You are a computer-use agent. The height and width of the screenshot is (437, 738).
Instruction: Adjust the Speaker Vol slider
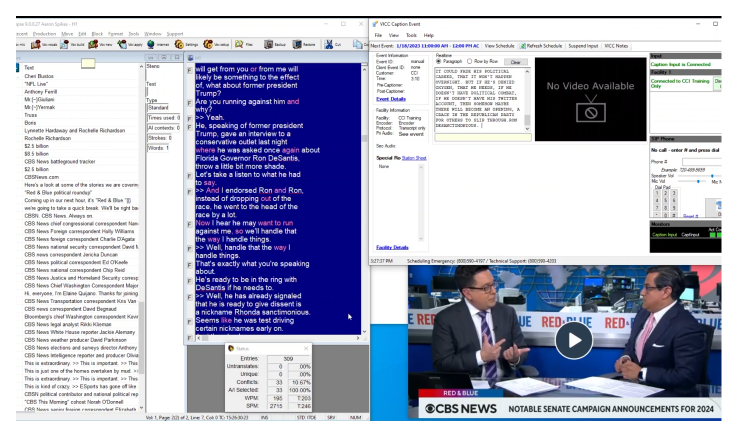click(x=702, y=176)
